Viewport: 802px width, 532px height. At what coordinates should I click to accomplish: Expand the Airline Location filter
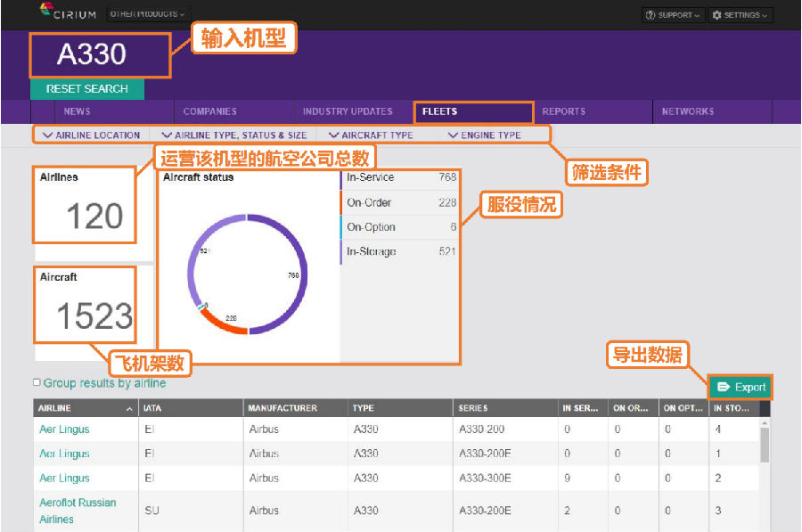tap(91, 135)
